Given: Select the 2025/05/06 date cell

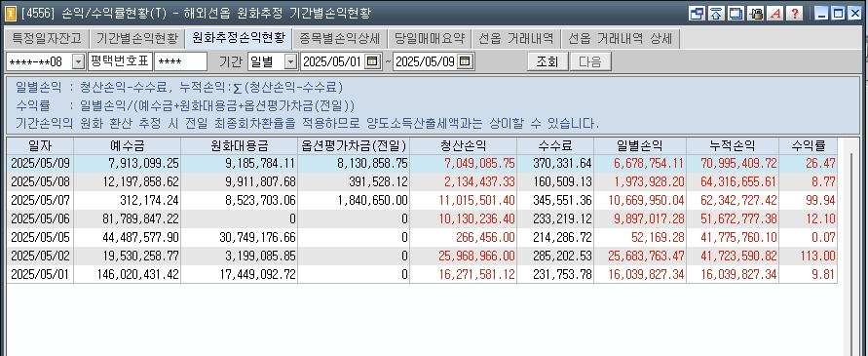Looking at the screenshot, I should coord(40,219).
